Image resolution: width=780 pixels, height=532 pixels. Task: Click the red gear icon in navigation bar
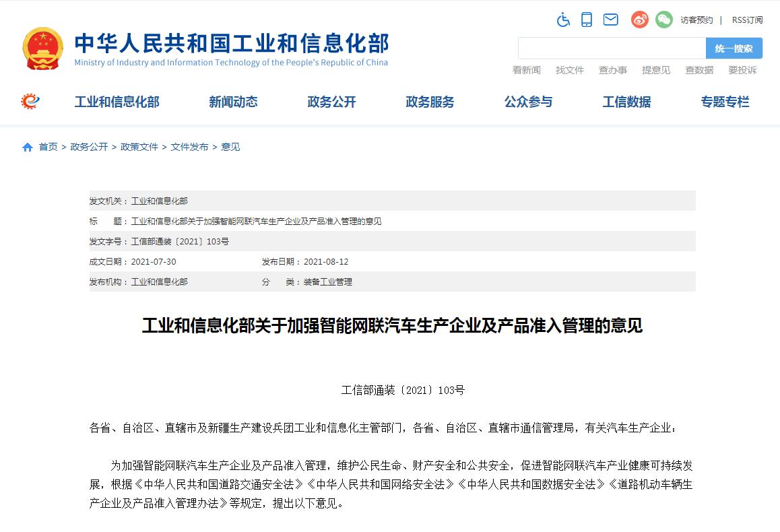pyautogui.click(x=30, y=102)
